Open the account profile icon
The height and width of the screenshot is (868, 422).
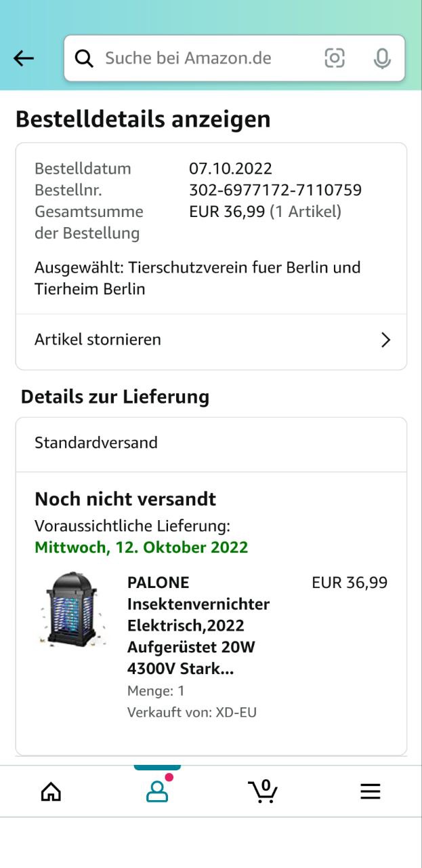coord(157,791)
